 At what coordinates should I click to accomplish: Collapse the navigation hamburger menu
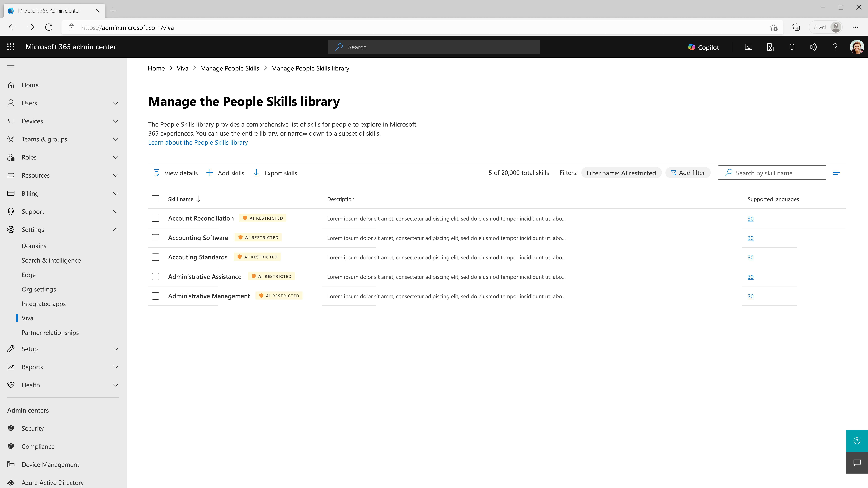(11, 67)
